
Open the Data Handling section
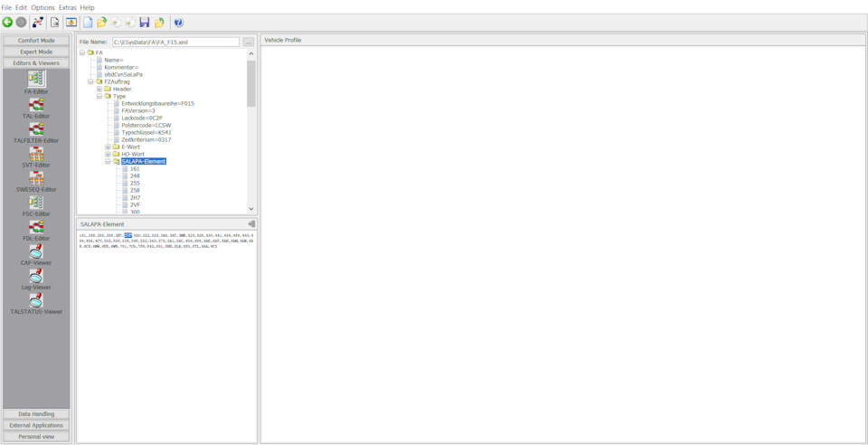click(36, 414)
